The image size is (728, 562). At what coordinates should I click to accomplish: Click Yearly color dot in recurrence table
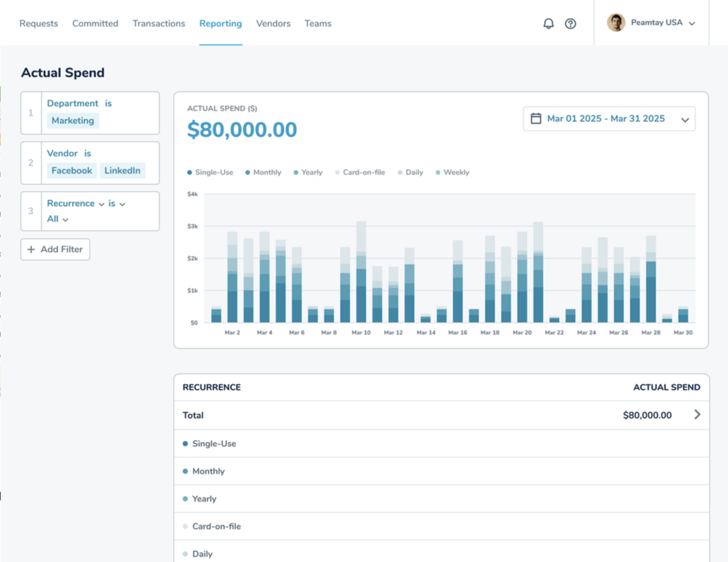(185, 499)
